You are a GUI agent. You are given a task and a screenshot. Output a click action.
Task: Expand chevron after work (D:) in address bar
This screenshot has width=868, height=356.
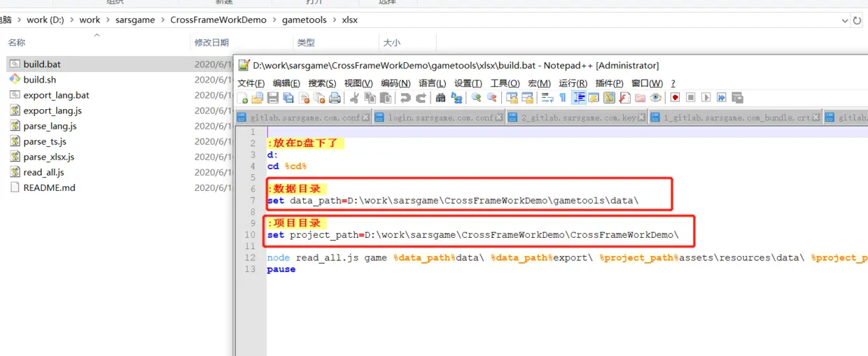pos(71,20)
